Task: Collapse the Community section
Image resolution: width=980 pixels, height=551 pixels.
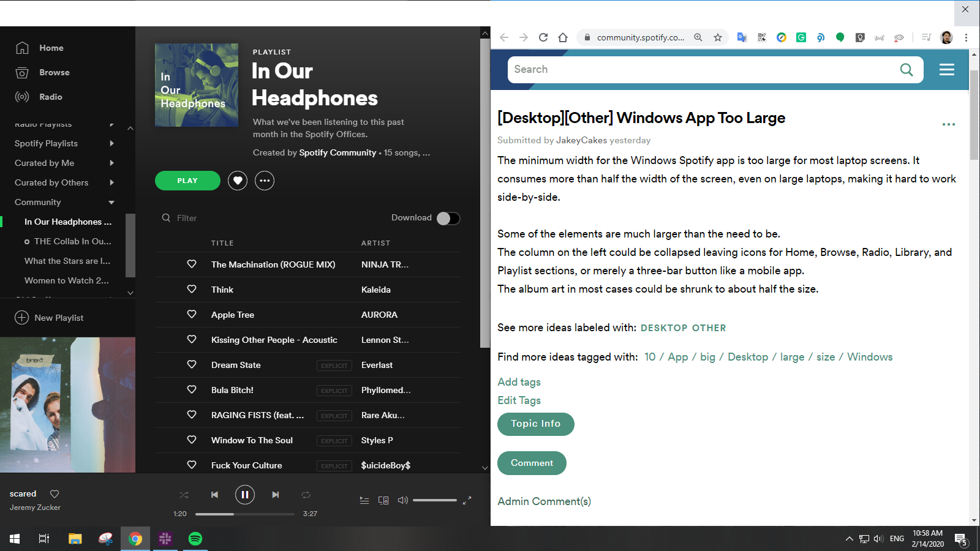Action: [x=111, y=202]
